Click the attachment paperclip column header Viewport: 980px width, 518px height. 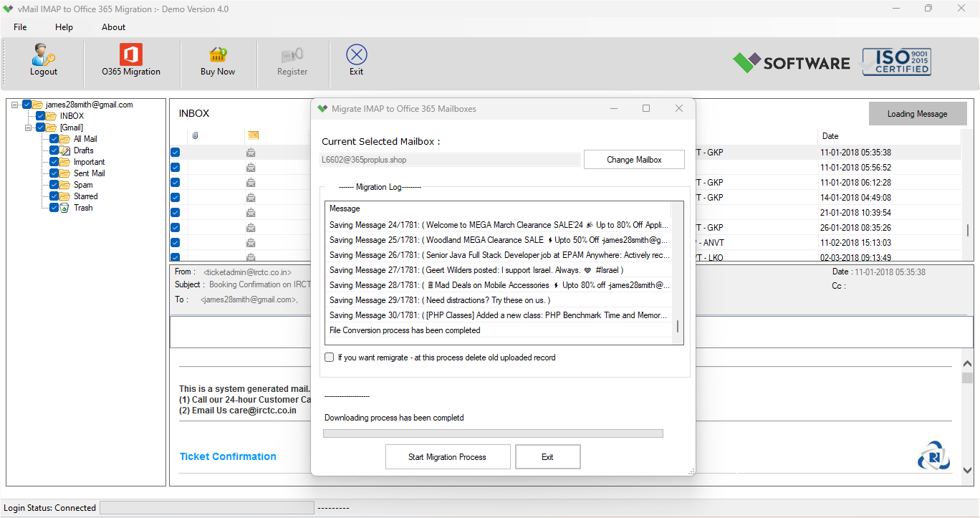pyautogui.click(x=195, y=135)
